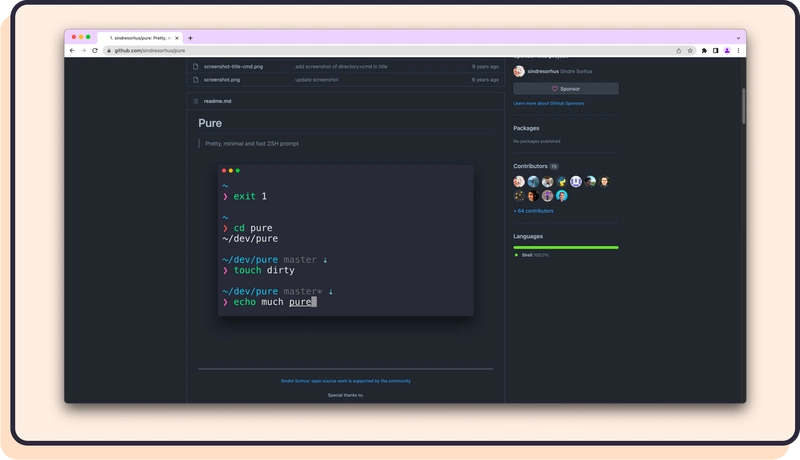The width and height of the screenshot is (800, 460).
Task: Open the Packages section heading
Action: pos(526,128)
